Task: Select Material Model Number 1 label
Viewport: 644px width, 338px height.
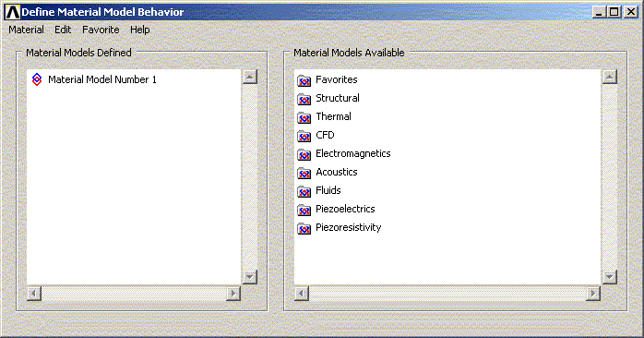Action: click(x=102, y=79)
